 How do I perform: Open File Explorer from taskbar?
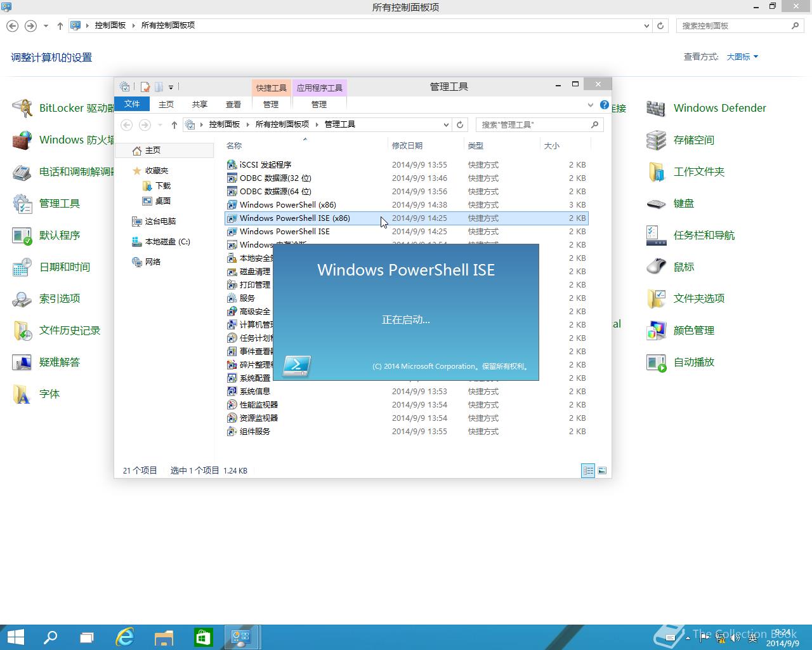tap(164, 637)
